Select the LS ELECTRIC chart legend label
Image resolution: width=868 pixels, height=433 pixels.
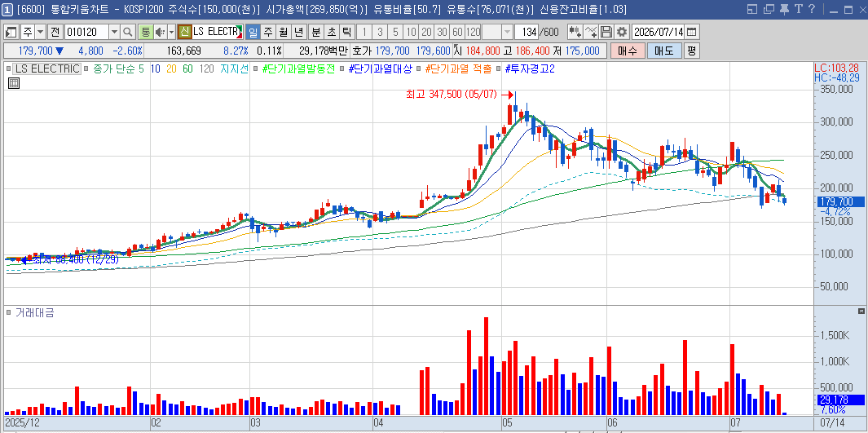point(47,69)
